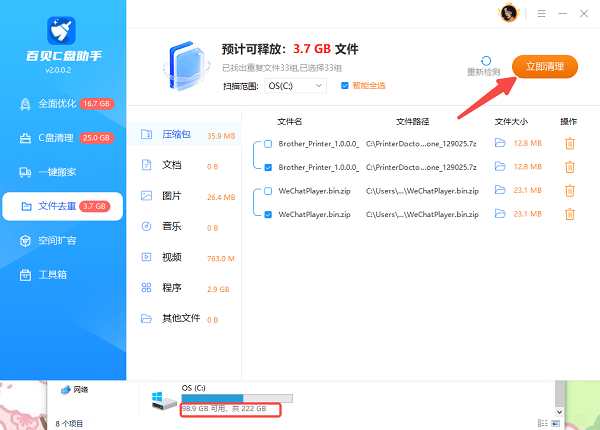Click the 2.9 GB size beside 程序
Viewport: 600px width, 430px height.
[x=218, y=289]
